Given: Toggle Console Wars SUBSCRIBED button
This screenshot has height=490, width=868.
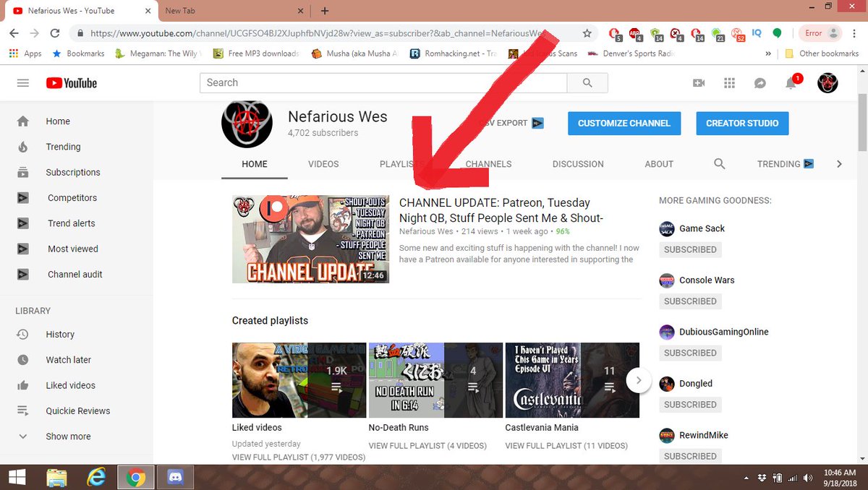Looking at the screenshot, I should tap(690, 301).
